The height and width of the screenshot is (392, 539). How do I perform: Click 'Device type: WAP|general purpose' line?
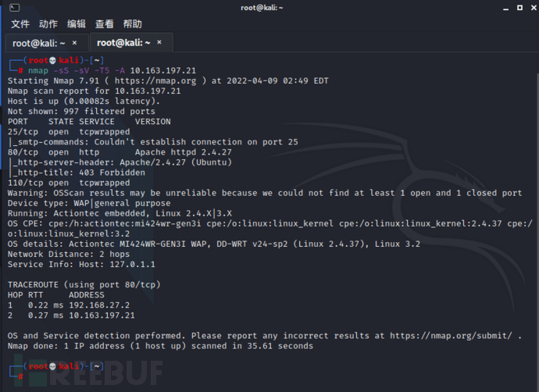click(x=89, y=203)
